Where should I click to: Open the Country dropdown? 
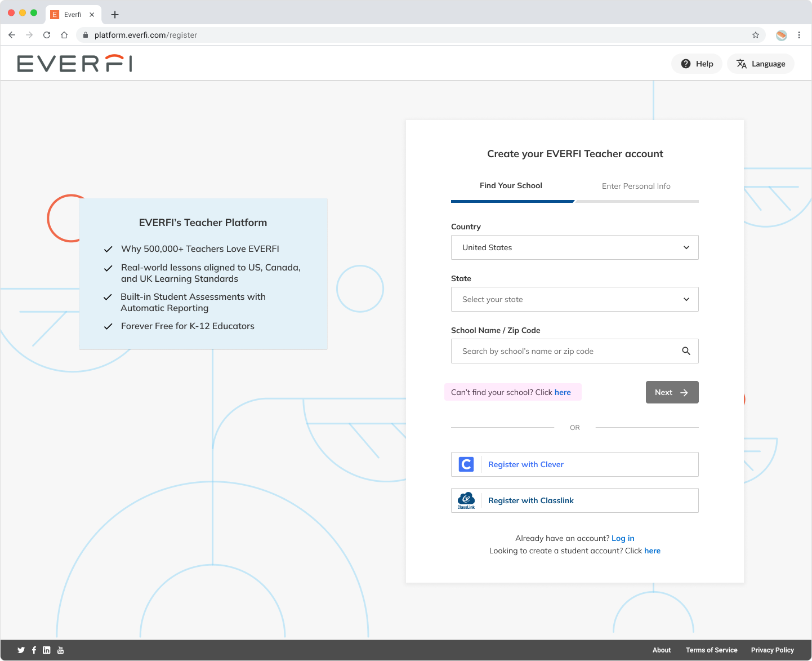coord(575,247)
